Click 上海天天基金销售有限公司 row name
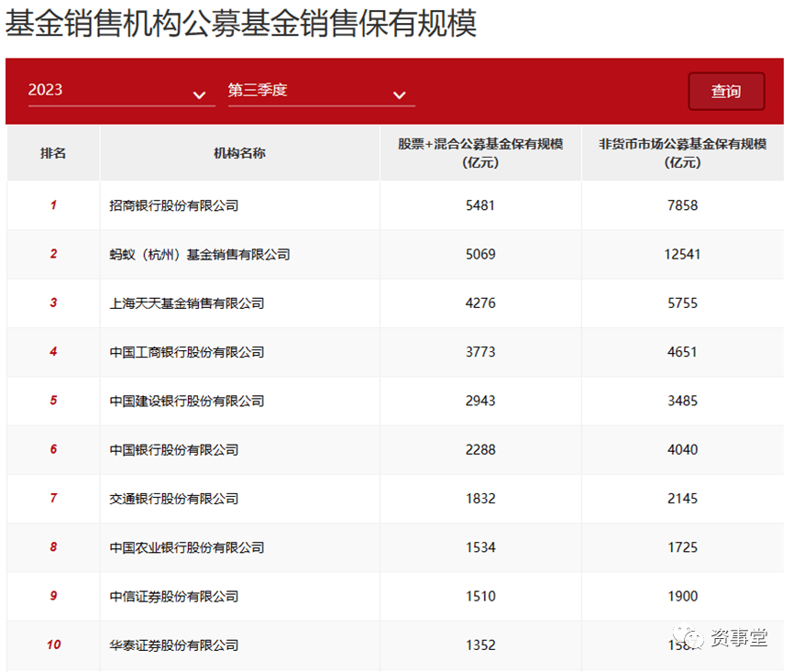793x672 pixels. coord(187,303)
